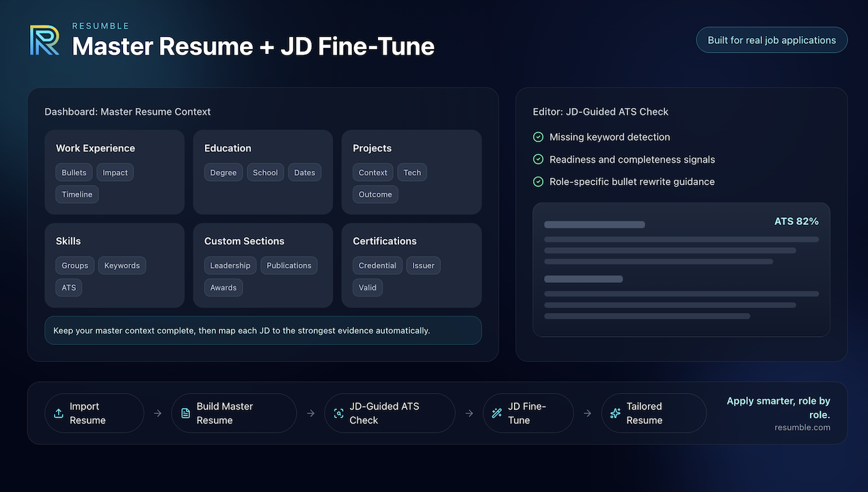The height and width of the screenshot is (492, 868).
Task: Click the Tailored Resume sparkles icon
Action: [614, 413]
